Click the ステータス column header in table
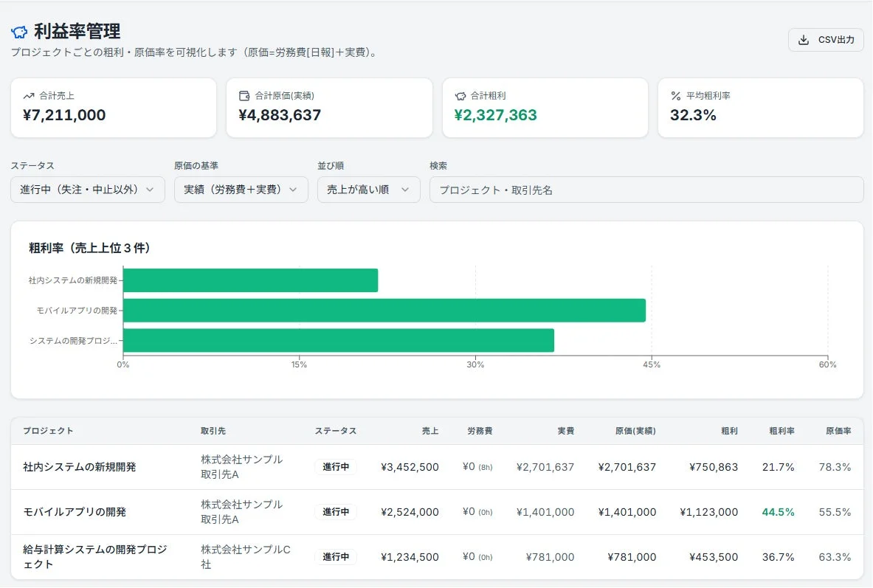Image resolution: width=873 pixels, height=588 pixels. (336, 431)
